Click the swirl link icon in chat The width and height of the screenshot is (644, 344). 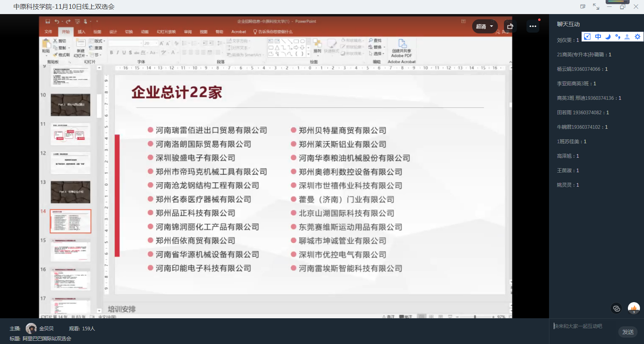click(616, 309)
